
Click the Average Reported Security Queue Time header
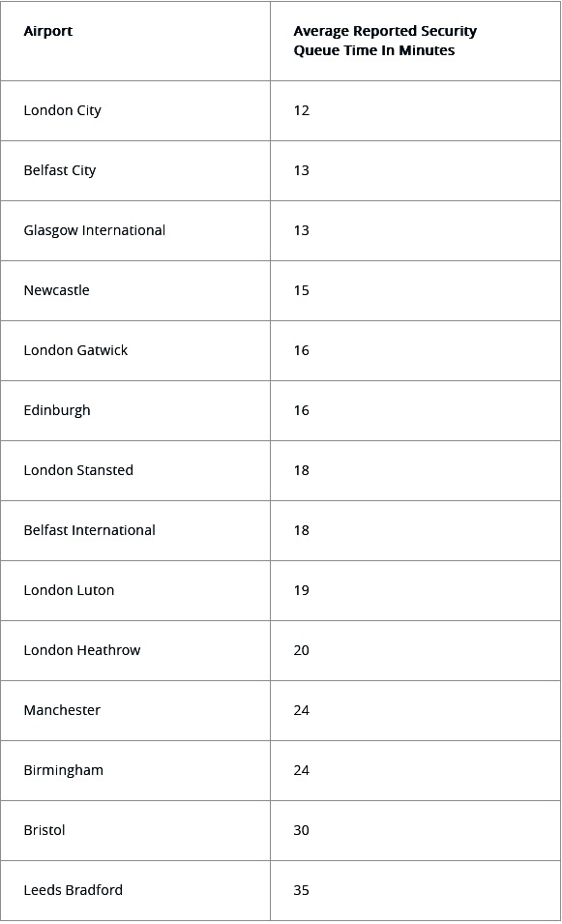click(385, 41)
